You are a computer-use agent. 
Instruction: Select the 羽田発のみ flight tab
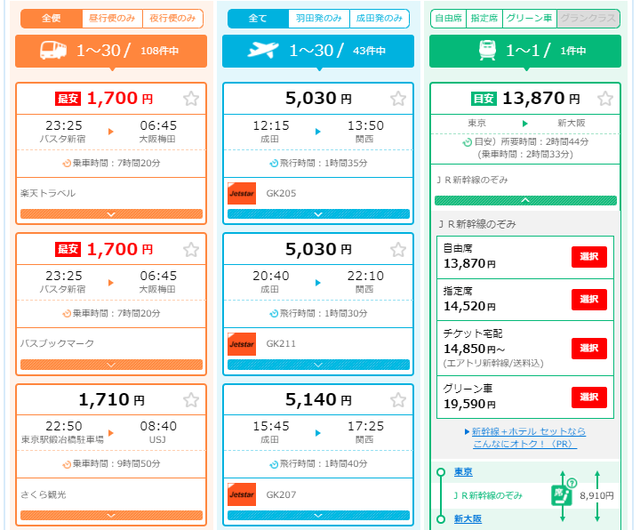pyautogui.click(x=318, y=18)
